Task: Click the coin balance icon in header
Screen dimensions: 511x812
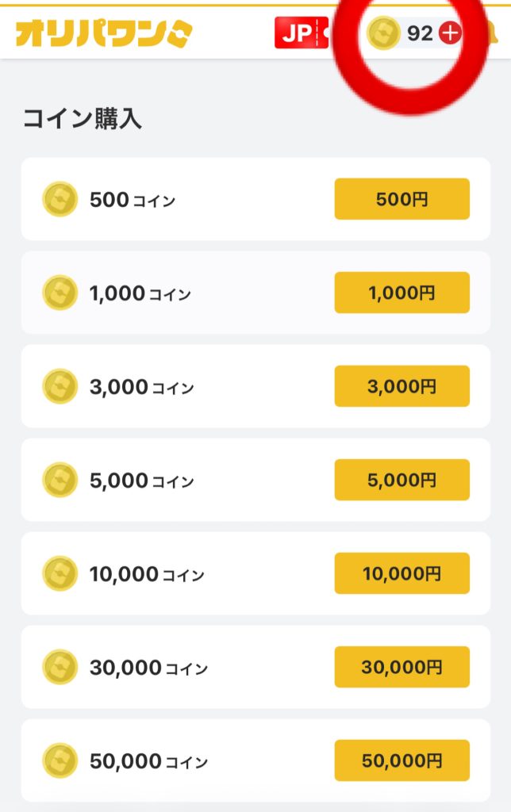Action: coord(384,33)
